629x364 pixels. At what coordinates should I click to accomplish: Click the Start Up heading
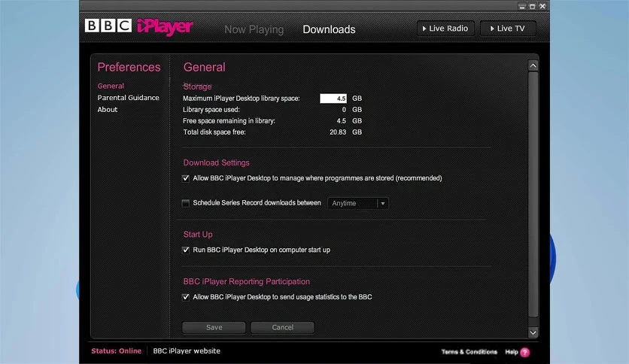click(x=198, y=234)
